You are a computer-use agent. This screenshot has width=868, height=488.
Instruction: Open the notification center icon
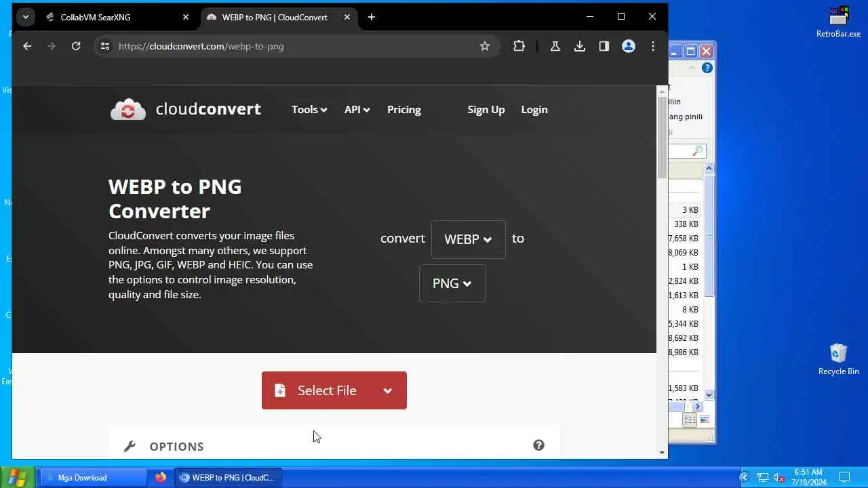point(844,477)
